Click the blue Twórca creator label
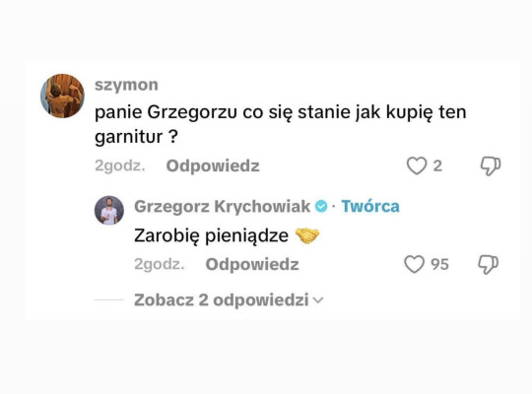532x394 pixels. pos(370,206)
